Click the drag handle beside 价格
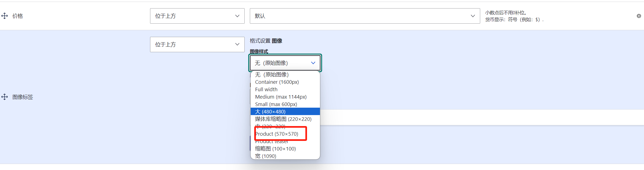 (x=4, y=16)
